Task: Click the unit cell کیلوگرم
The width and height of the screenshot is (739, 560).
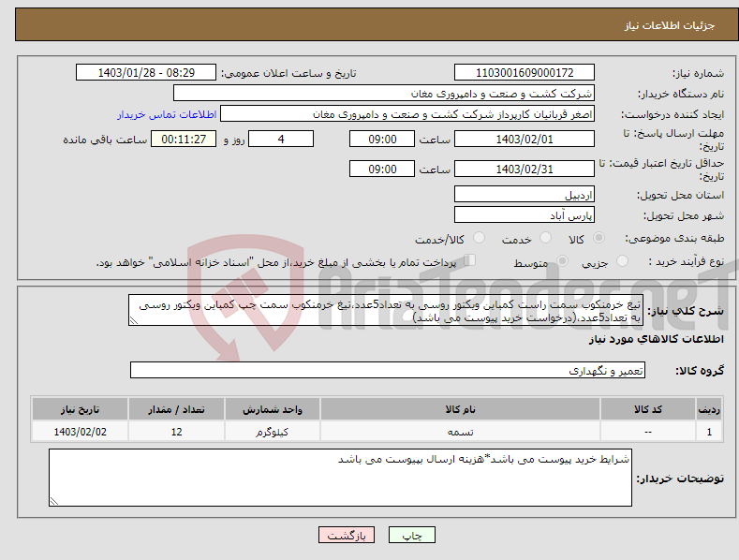Action: click(273, 432)
